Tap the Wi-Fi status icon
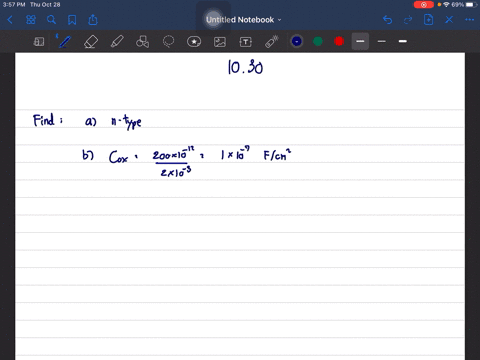Viewport: 480px width, 360px height. (446, 5)
